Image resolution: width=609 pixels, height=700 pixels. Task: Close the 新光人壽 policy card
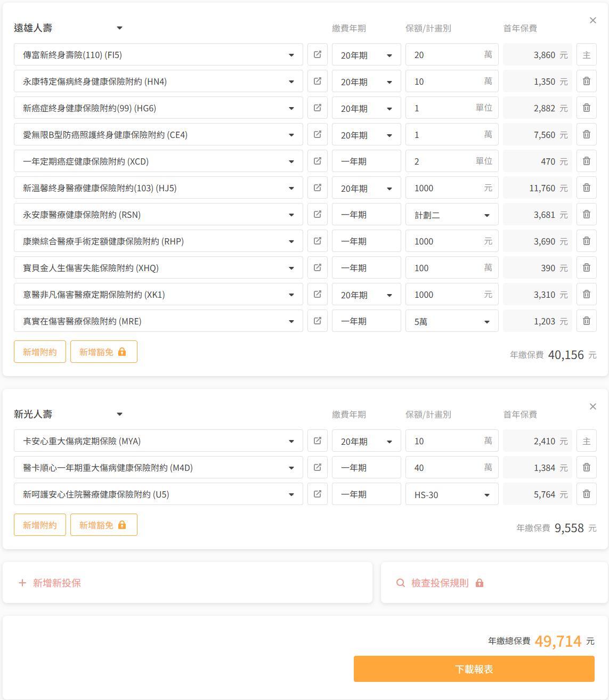(593, 406)
